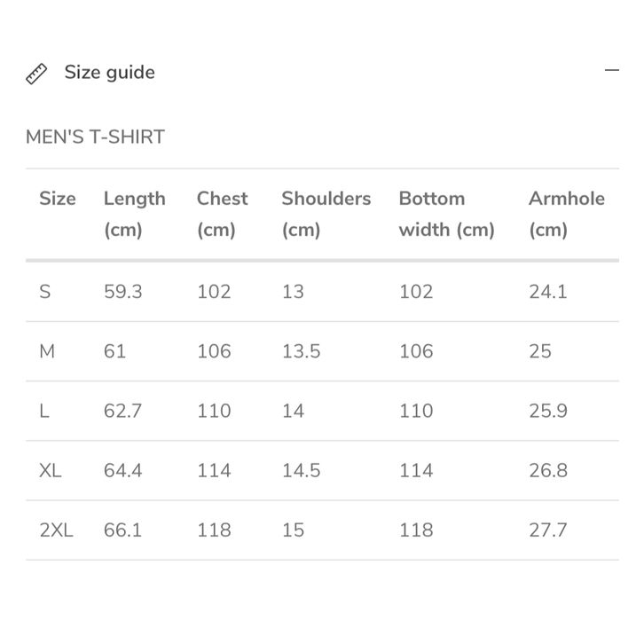Viewport: 644px width, 644px height.
Task: Click the 66.1 length value
Action: [122, 530]
